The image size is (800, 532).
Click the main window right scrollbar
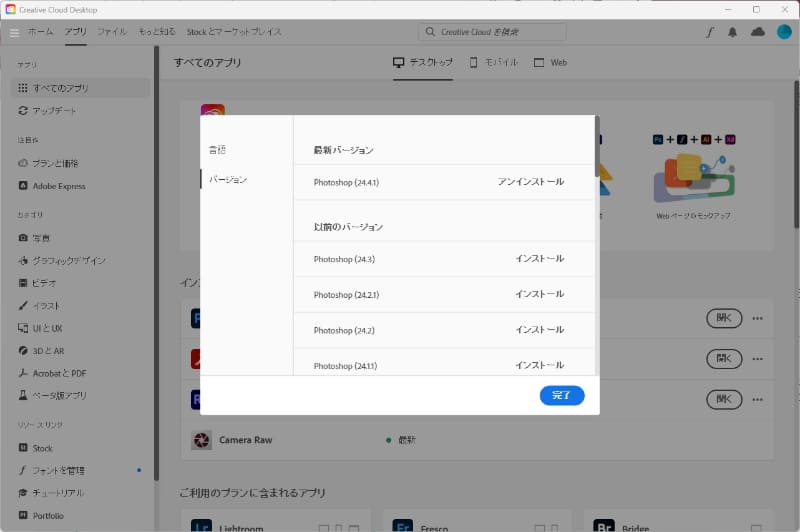pyautogui.click(x=796, y=154)
